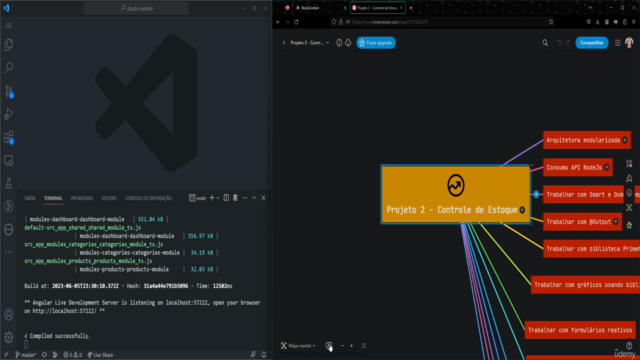
Task: Open remote window indicator in status bar
Action: click(6, 355)
